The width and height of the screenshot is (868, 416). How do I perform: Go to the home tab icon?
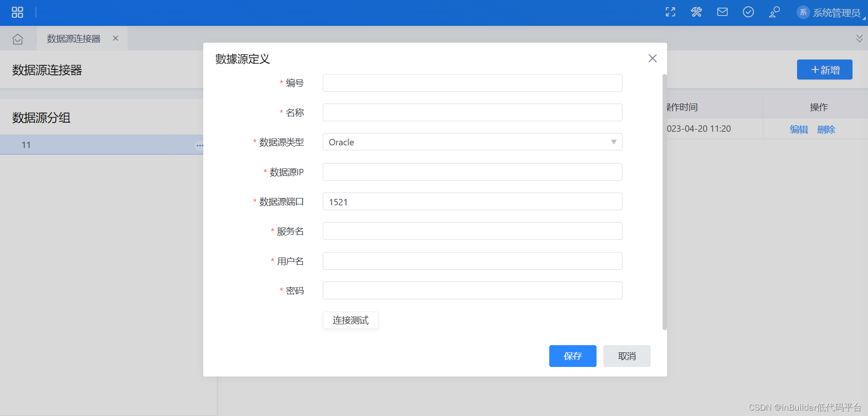pos(18,39)
